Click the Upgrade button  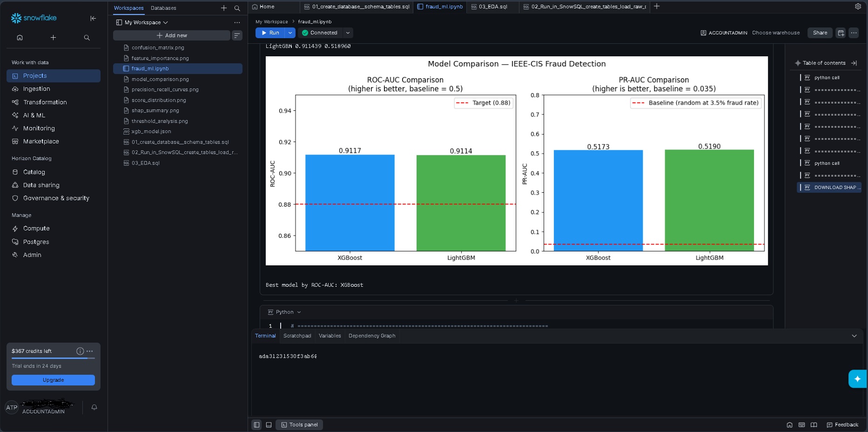53,380
